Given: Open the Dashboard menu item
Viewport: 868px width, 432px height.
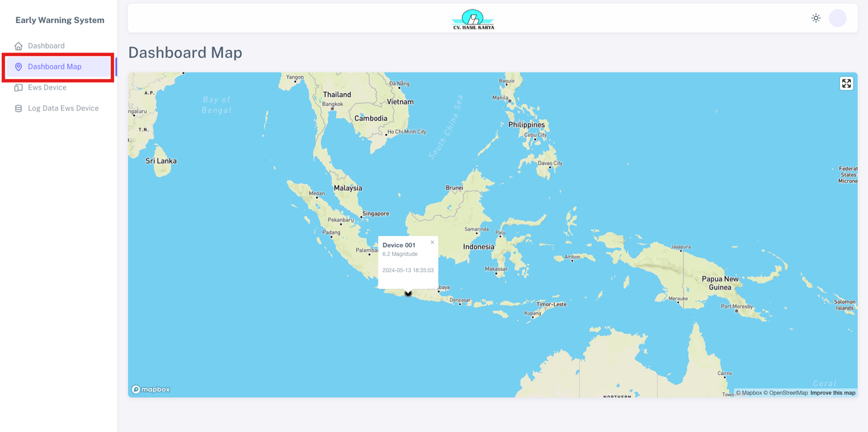Looking at the screenshot, I should (x=46, y=46).
